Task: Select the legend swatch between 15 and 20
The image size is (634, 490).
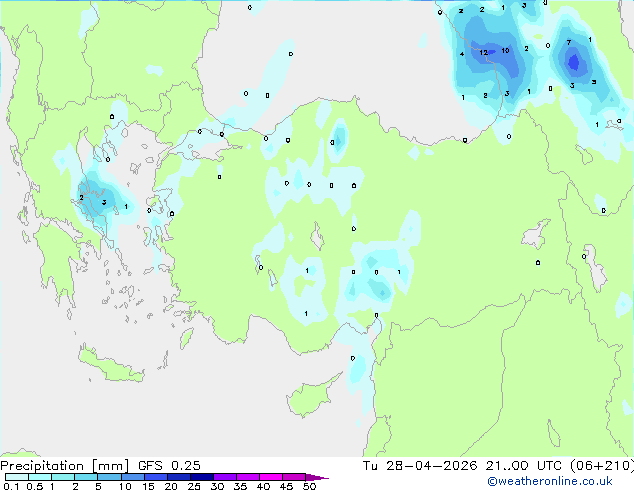Action: [155, 477]
